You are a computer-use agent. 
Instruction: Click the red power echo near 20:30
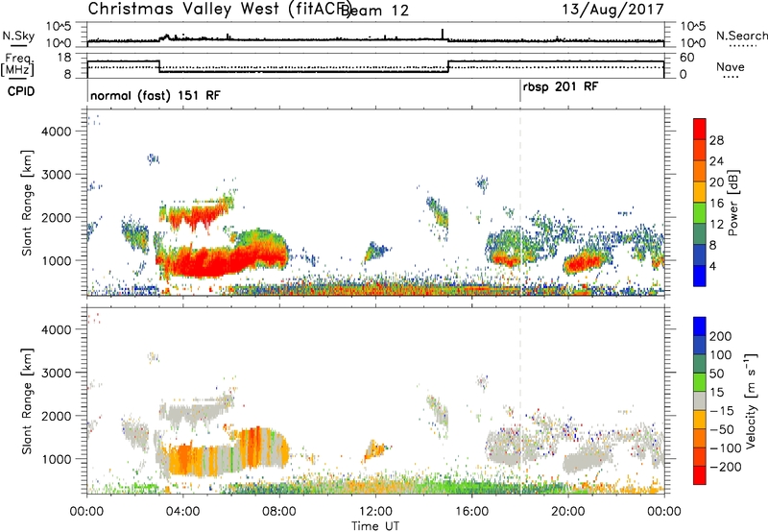[582, 263]
